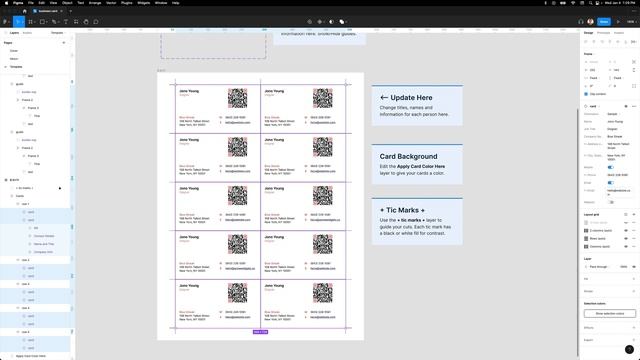The image size is (640, 360).
Task: Click the help button at bottom right
Action: (x=629, y=349)
